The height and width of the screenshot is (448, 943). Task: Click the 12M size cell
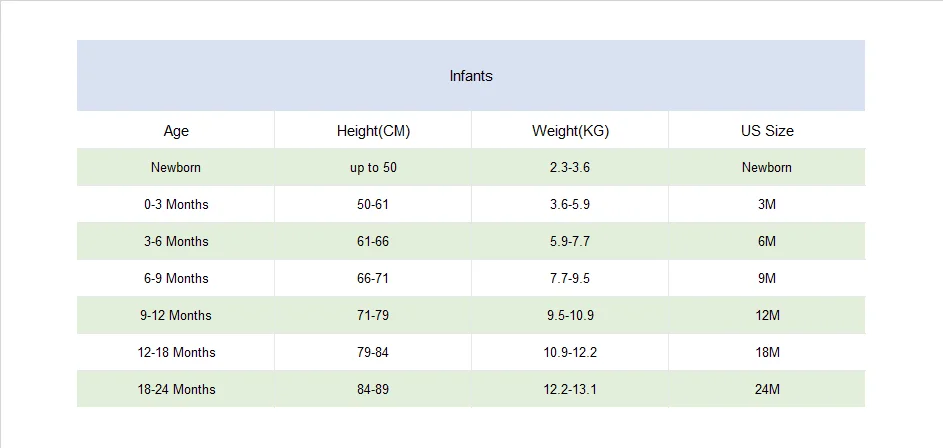[767, 315]
